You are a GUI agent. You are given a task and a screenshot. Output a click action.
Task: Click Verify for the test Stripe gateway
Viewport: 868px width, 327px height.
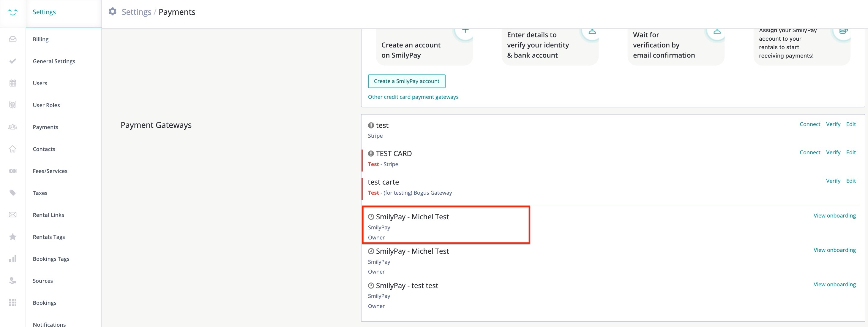click(833, 124)
